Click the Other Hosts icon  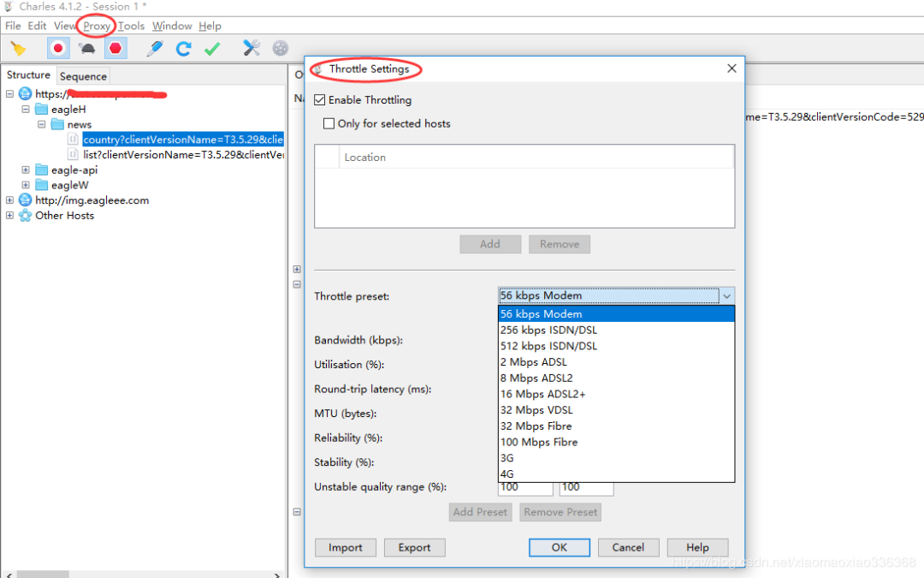pyautogui.click(x=26, y=215)
